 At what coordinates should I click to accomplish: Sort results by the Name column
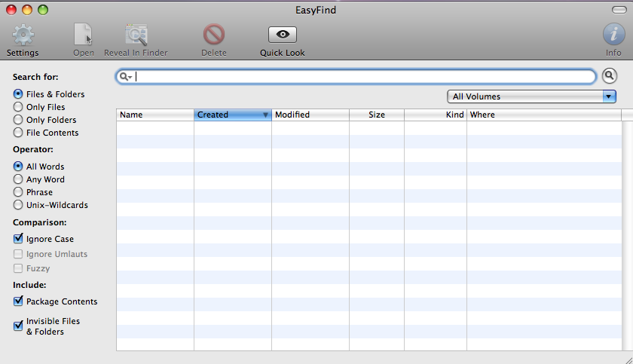point(154,115)
